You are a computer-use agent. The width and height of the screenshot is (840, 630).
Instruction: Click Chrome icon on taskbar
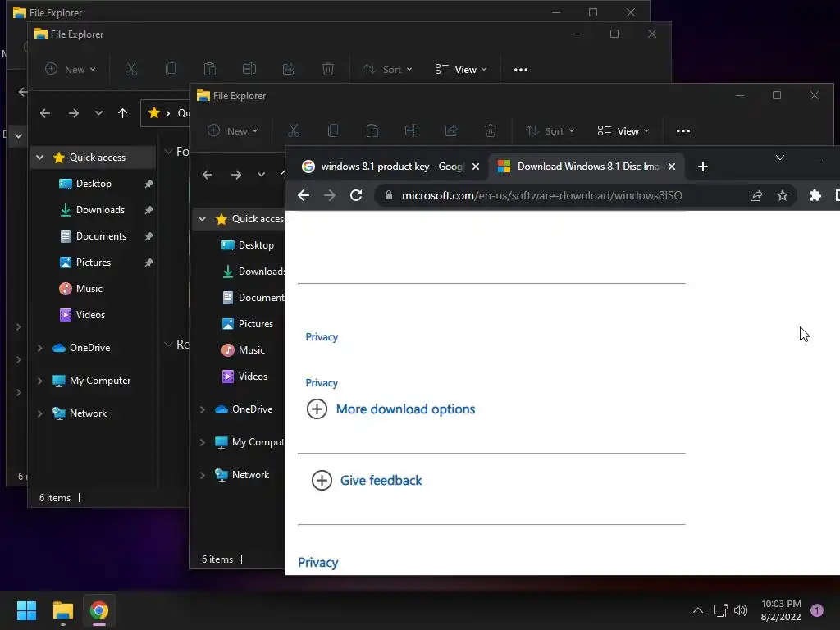click(x=99, y=610)
